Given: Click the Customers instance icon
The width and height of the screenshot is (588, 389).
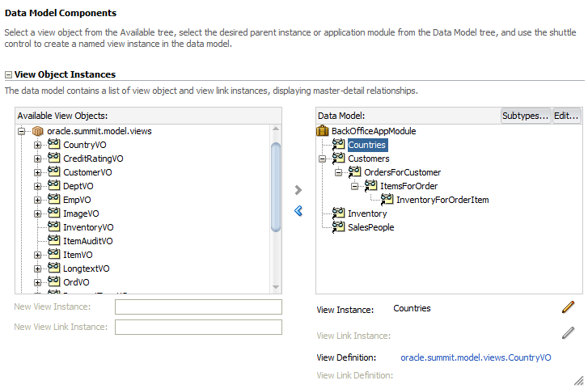Looking at the screenshot, I should pyautogui.click(x=338, y=159).
